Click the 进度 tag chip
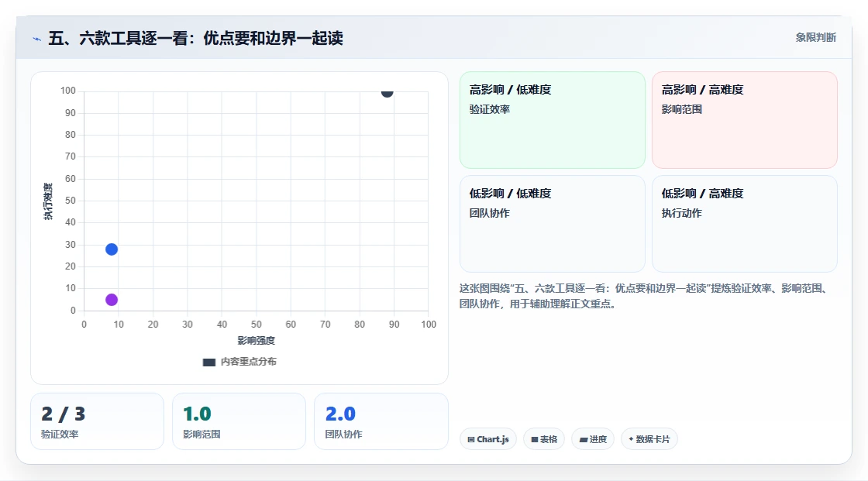This screenshot has height=481, width=868. point(592,439)
